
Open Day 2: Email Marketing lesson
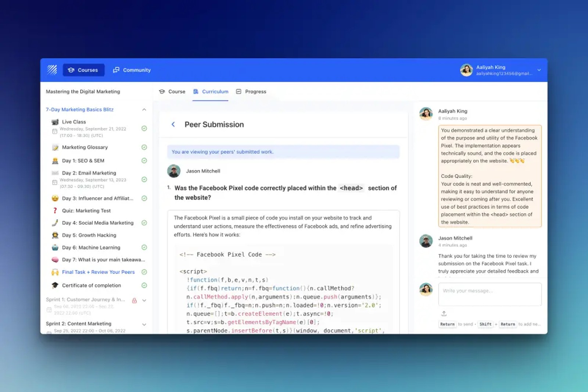89,173
